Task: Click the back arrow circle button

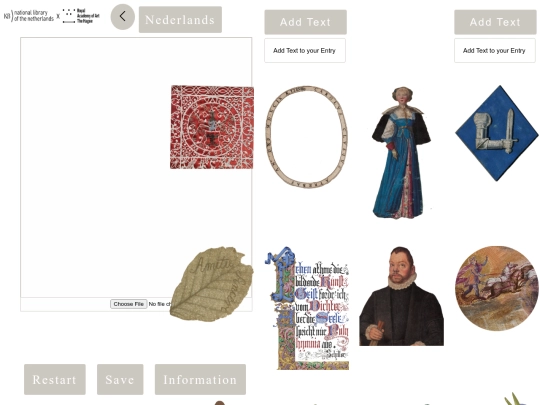Action: click(123, 17)
